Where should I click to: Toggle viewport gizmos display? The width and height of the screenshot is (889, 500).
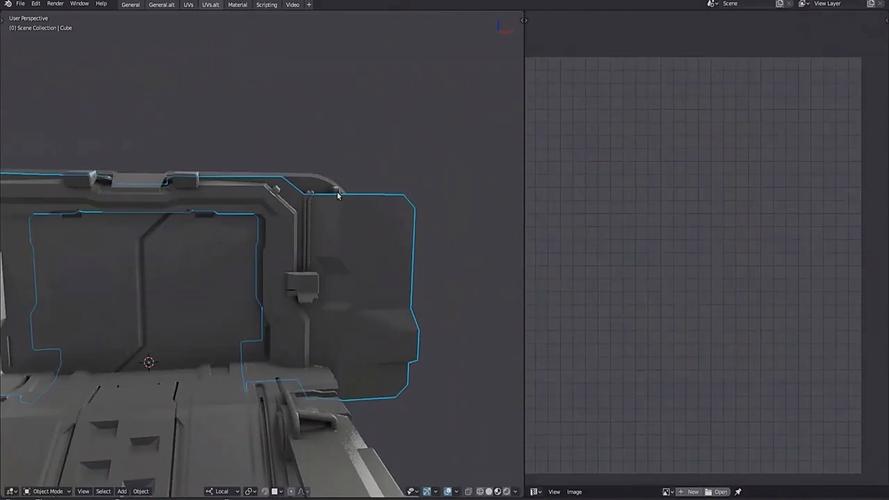coord(427,491)
